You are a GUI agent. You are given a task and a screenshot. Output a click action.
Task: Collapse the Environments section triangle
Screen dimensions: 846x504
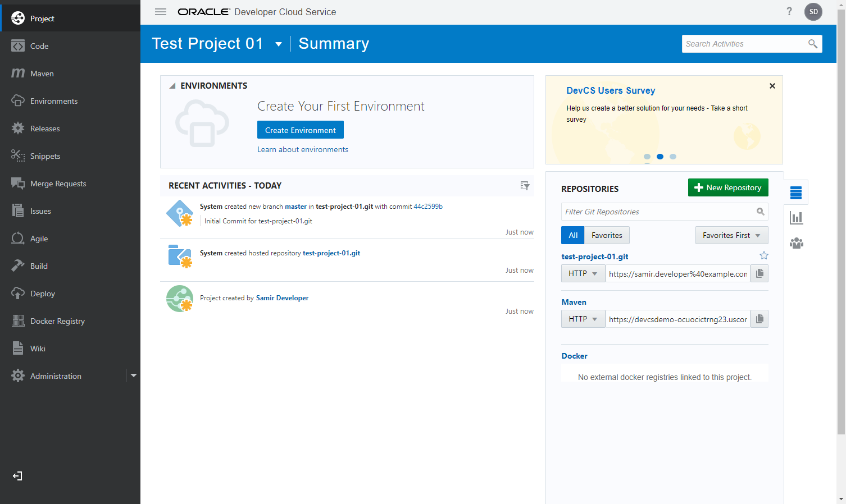172,86
